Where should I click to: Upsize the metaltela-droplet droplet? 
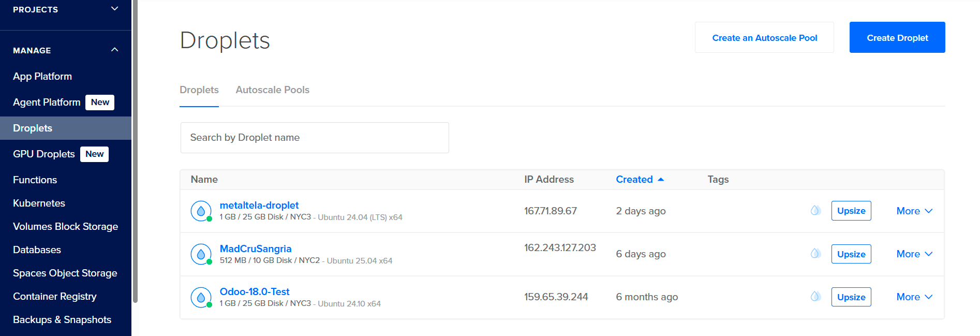(851, 211)
